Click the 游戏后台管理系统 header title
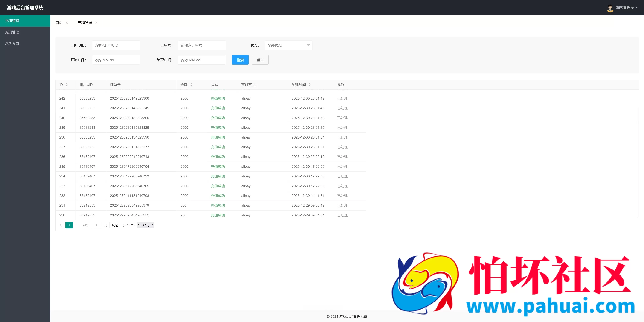644x322 pixels. (x=25, y=8)
